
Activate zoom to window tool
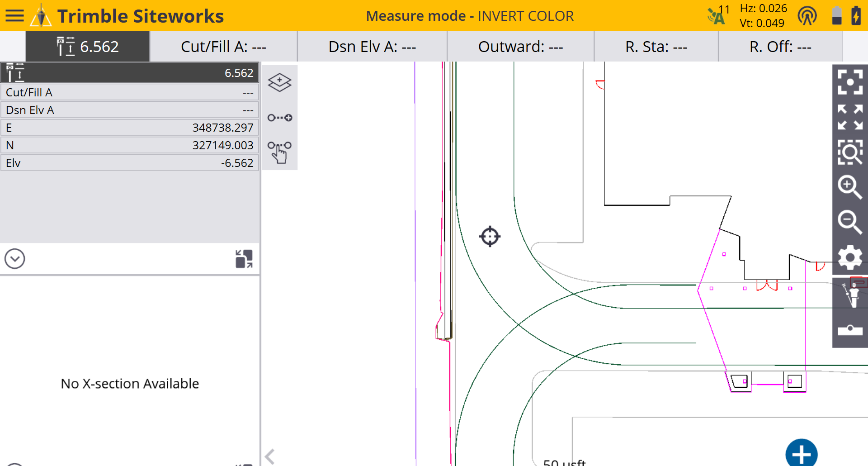[850, 152]
